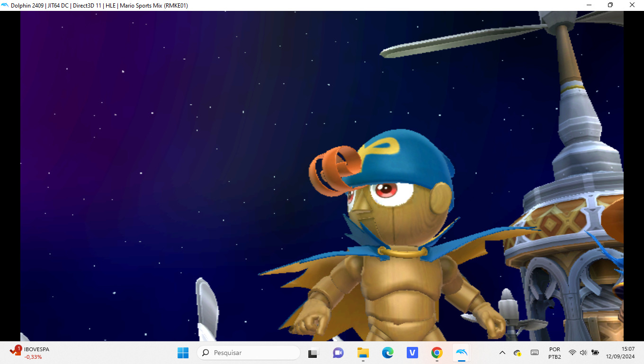Open Microsoft Edge from the taskbar

388,352
